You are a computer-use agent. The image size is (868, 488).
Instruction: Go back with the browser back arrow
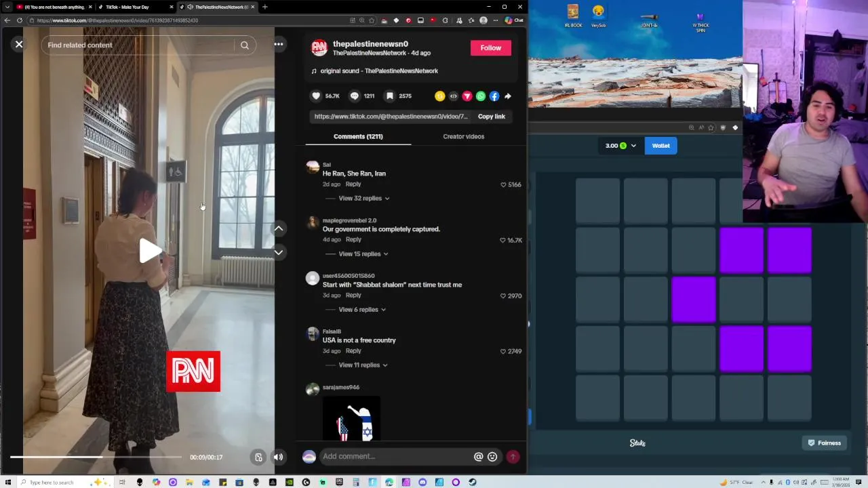click(x=7, y=20)
